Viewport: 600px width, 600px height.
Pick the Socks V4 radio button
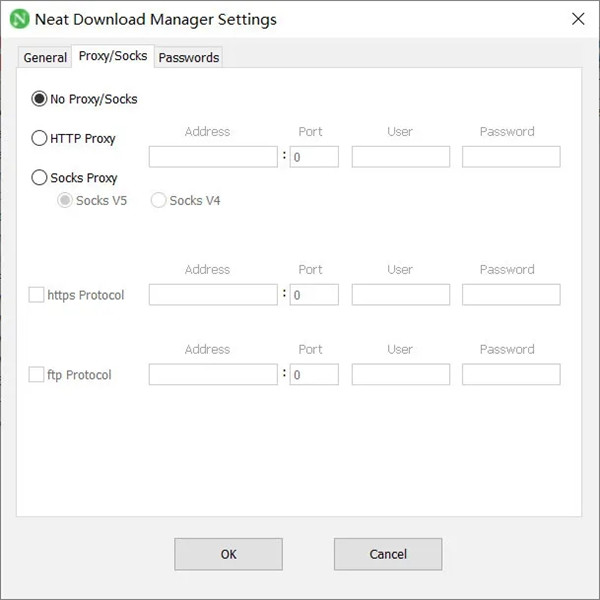158,200
